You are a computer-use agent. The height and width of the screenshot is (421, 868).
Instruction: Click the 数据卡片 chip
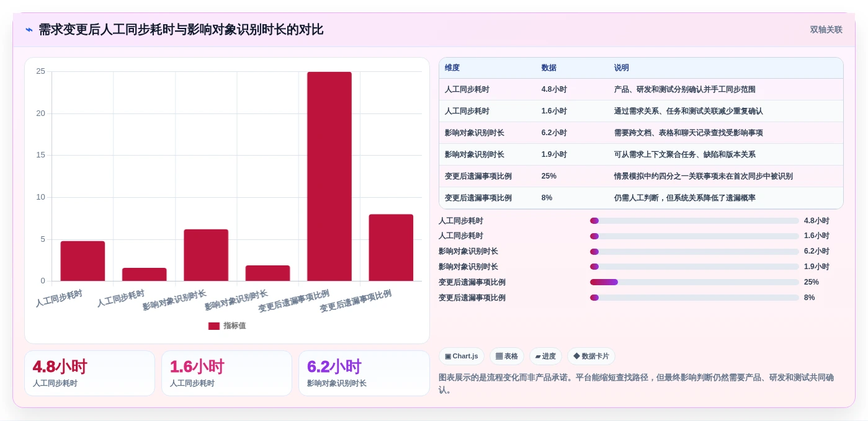point(591,357)
